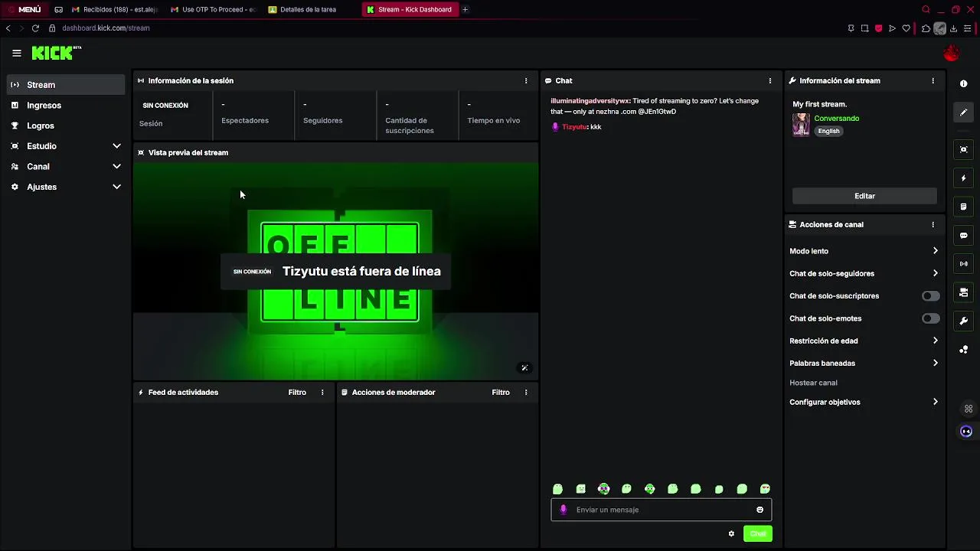Click the info icon in right sidebar
The height and width of the screenshot is (551, 980).
[x=964, y=83]
